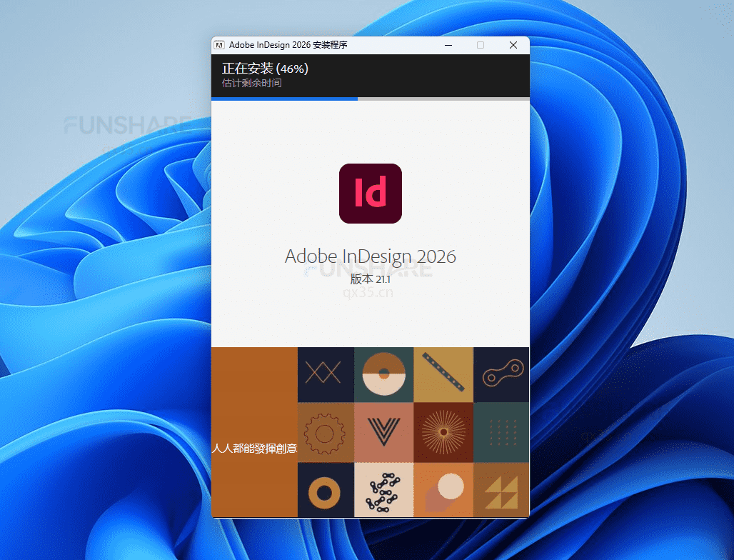Screen dimensions: 734x560
Task: Click the 'Adobe InDesign 2026' title text
Action: point(370,256)
